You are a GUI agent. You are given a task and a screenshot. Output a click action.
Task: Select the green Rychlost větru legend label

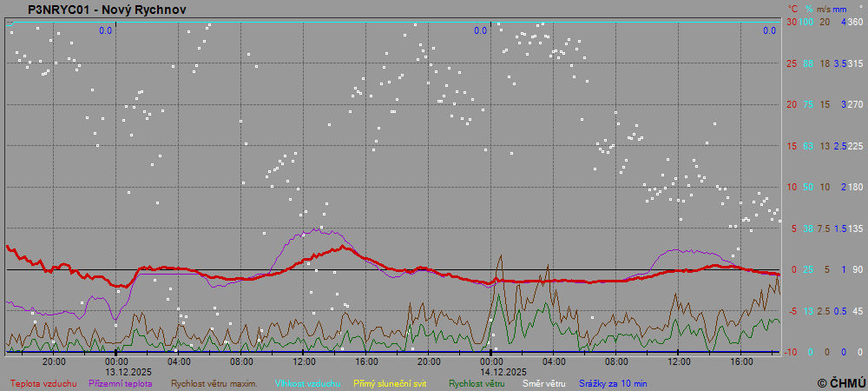[x=477, y=383]
